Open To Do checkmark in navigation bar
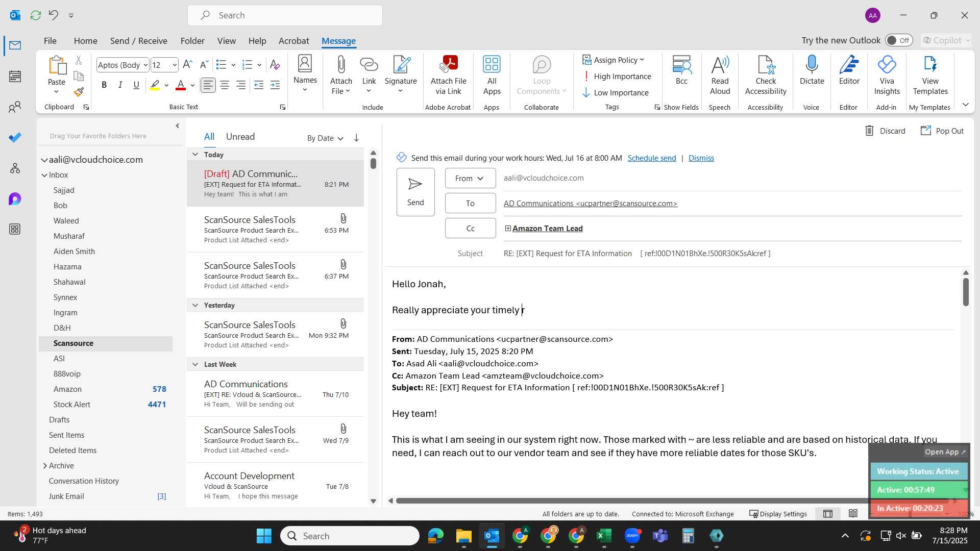The width and height of the screenshot is (980, 551). pos(15,138)
